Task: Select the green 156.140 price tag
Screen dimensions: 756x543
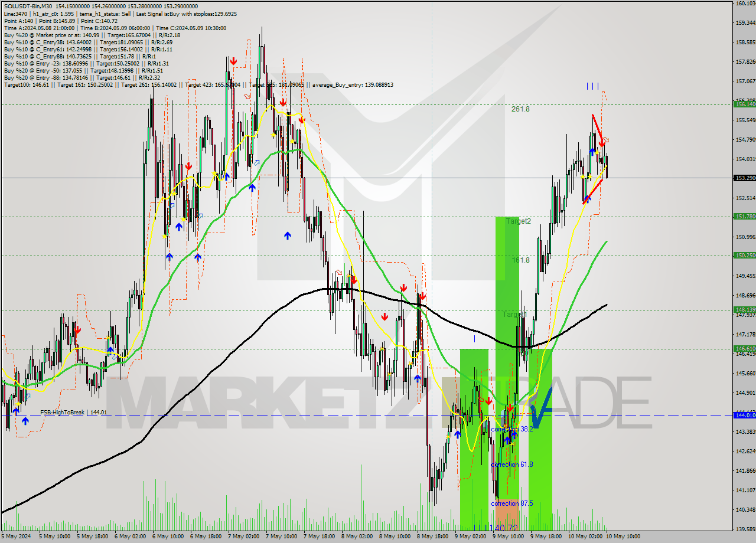Action: click(x=744, y=104)
